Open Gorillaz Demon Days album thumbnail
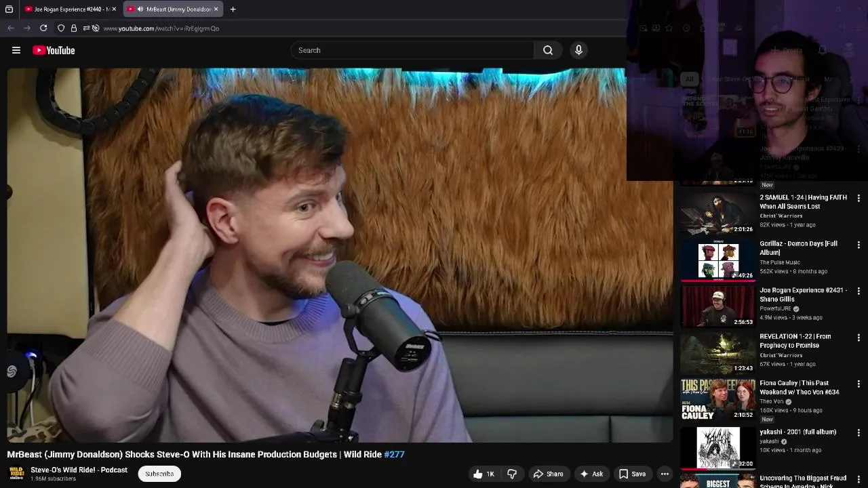This screenshot has width=868, height=488. pyautogui.click(x=717, y=260)
